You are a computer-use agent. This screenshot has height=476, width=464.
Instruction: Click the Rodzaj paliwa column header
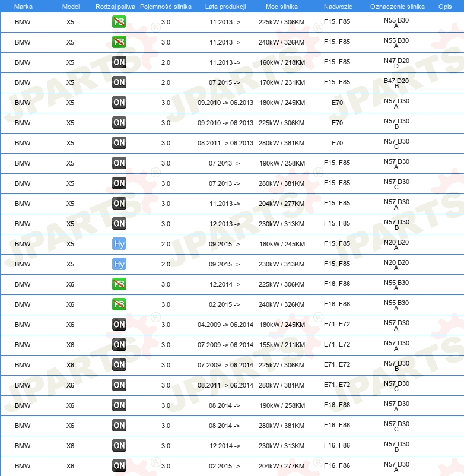pyautogui.click(x=115, y=7)
